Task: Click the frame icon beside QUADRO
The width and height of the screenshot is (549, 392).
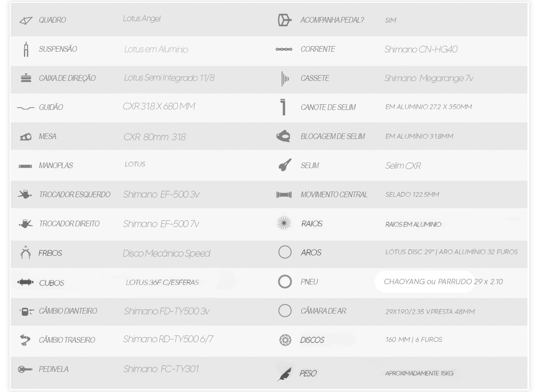Action: pyautogui.click(x=26, y=21)
